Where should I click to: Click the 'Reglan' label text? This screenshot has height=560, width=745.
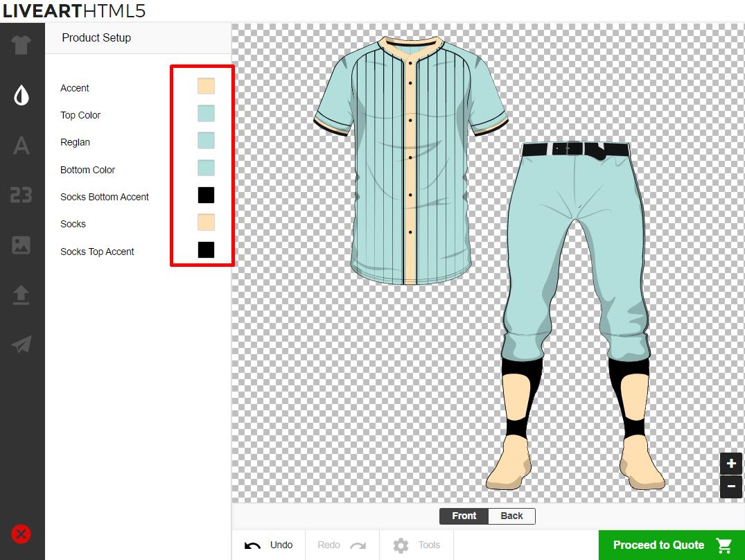[x=75, y=142]
